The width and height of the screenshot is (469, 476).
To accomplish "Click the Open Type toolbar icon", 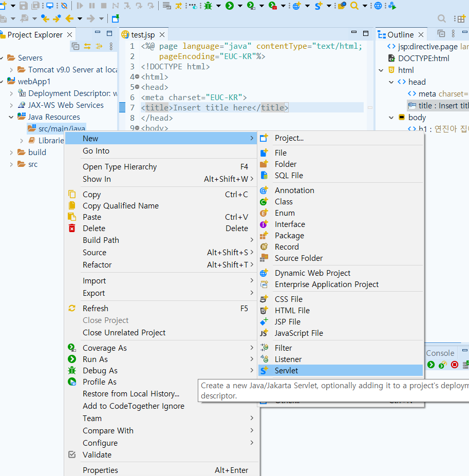I will coord(342,6).
